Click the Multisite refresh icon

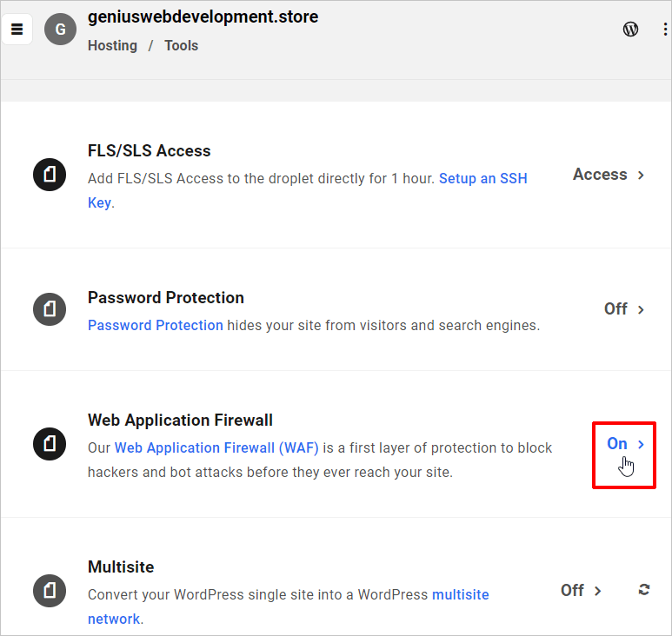click(x=643, y=590)
